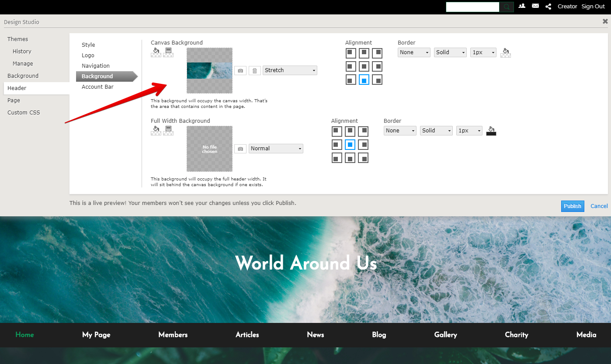Click the top bar search input field
Screen dimensions: 611x364
[x=472, y=7]
